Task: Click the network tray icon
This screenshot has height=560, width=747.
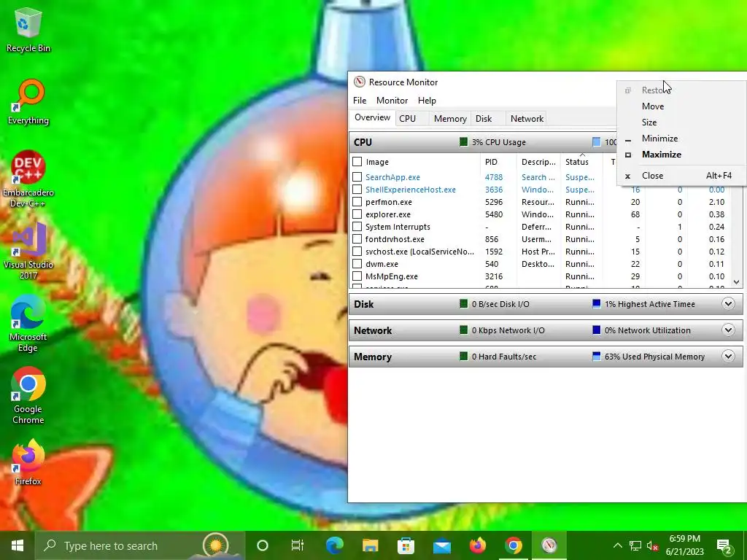Action: [x=635, y=545]
